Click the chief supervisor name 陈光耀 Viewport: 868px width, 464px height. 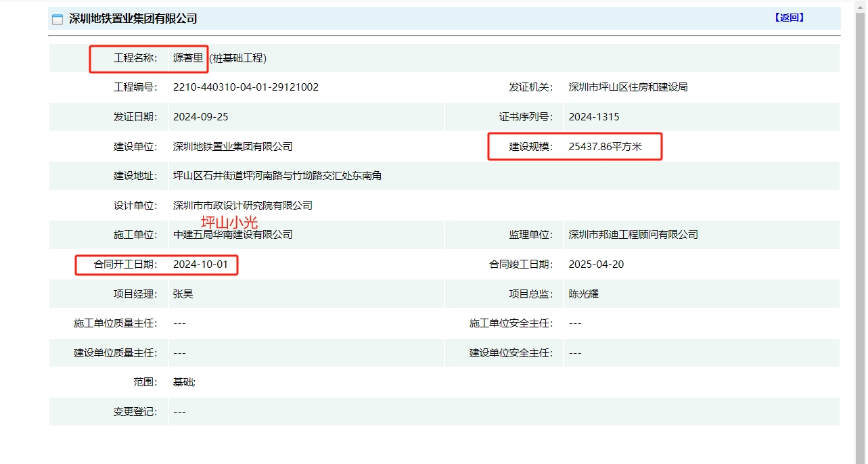click(584, 294)
